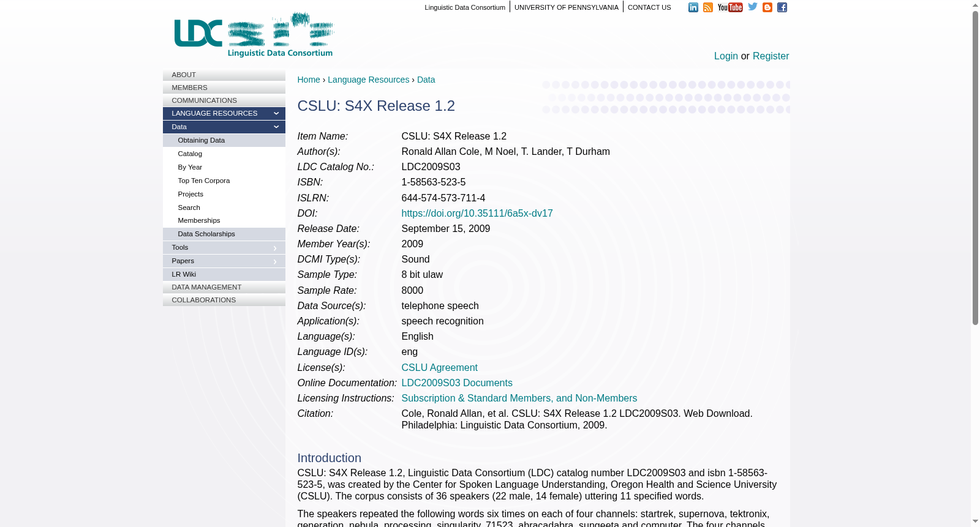The width and height of the screenshot is (980, 527).
Task: Click the Register link
Action: pyautogui.click(x=771, y=56)
